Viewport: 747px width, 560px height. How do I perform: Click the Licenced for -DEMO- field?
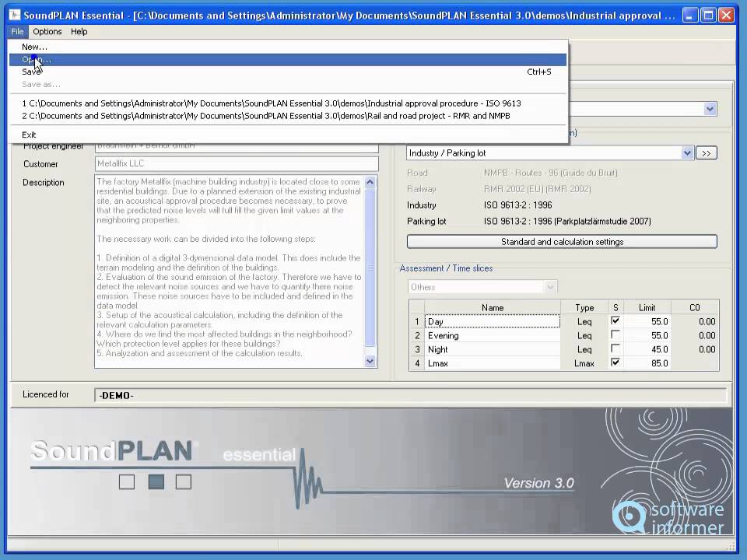pos(410,395)
